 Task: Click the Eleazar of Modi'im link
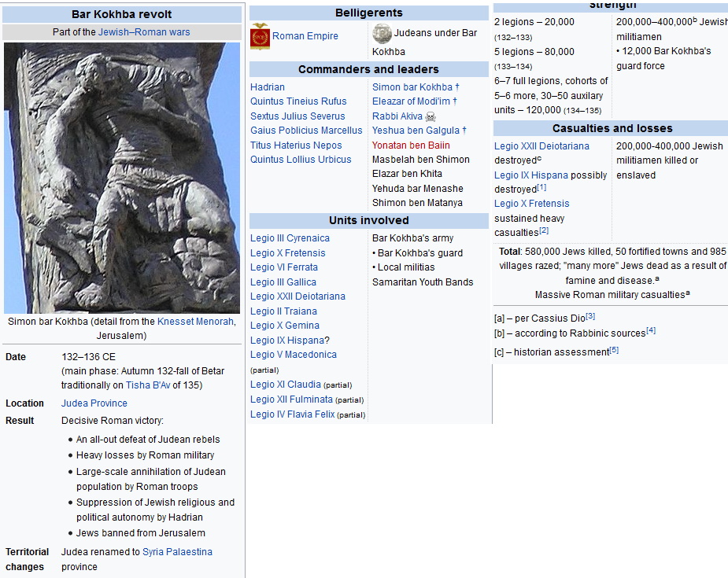tap(411, 101)
